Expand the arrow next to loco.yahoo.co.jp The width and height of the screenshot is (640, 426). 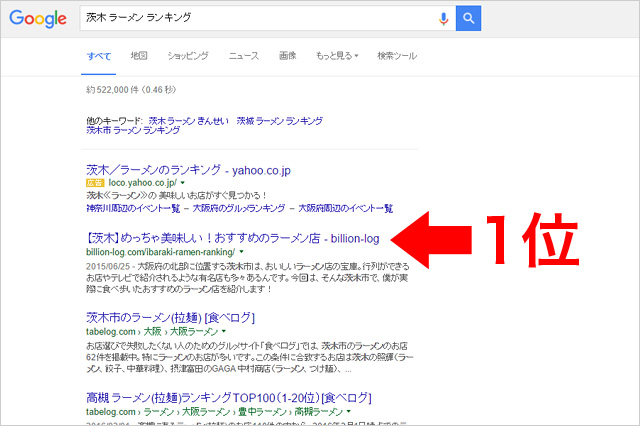pyautogui.click(x=184, y=184)
